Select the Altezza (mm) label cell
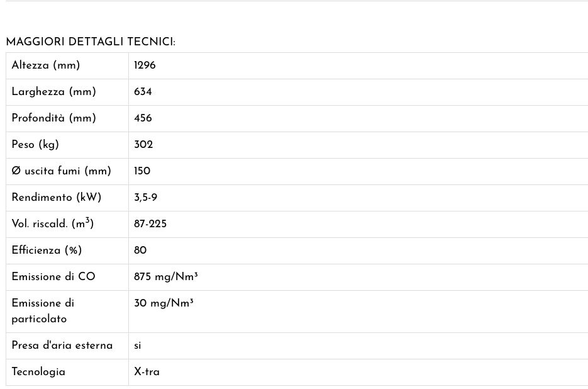This screenshot has width=588, height=389. [67, 65]
